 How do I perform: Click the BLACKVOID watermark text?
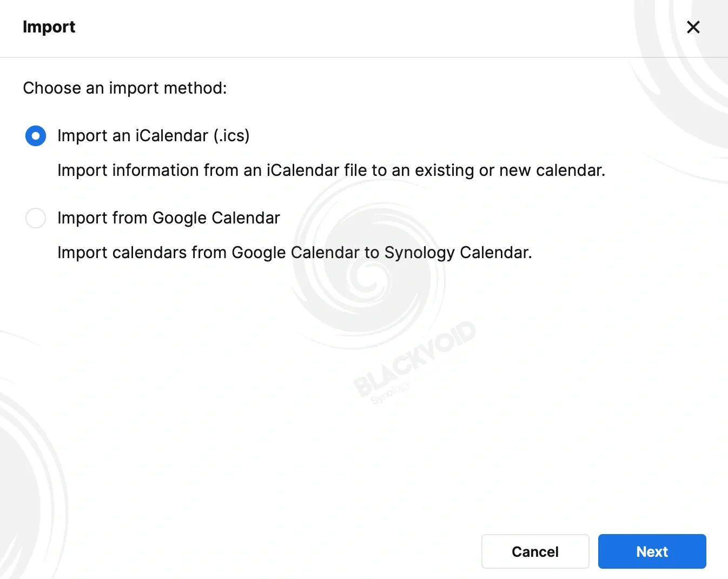click(x=415, y=358)
